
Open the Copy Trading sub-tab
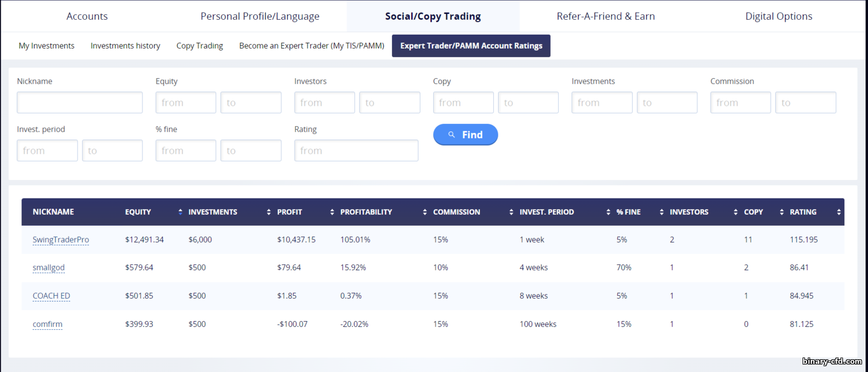pyautogui.click(x=200, y=46)
